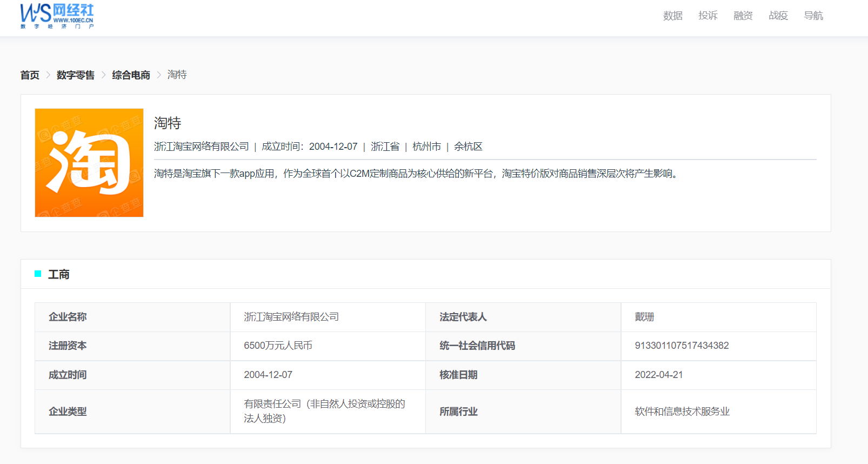
Task: Go to 数字零售 breadcrumb link
Action: pyautogui.click(x=76, y=75)
